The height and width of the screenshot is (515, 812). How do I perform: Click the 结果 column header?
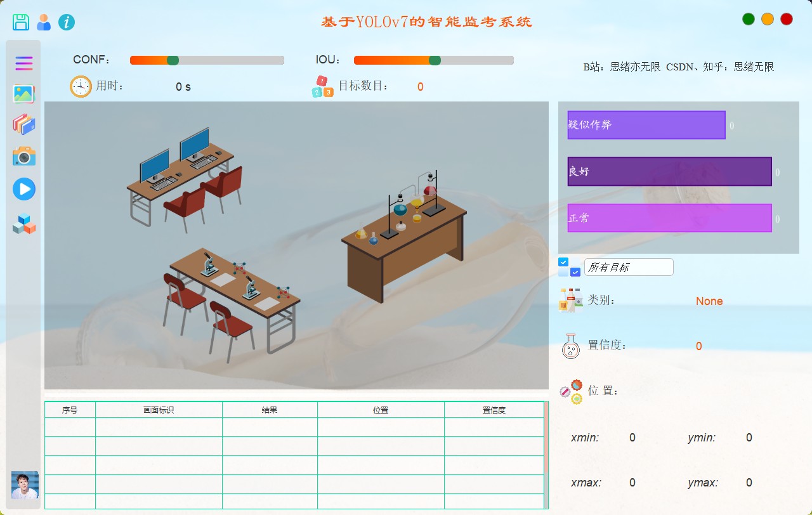coord(270,410)
